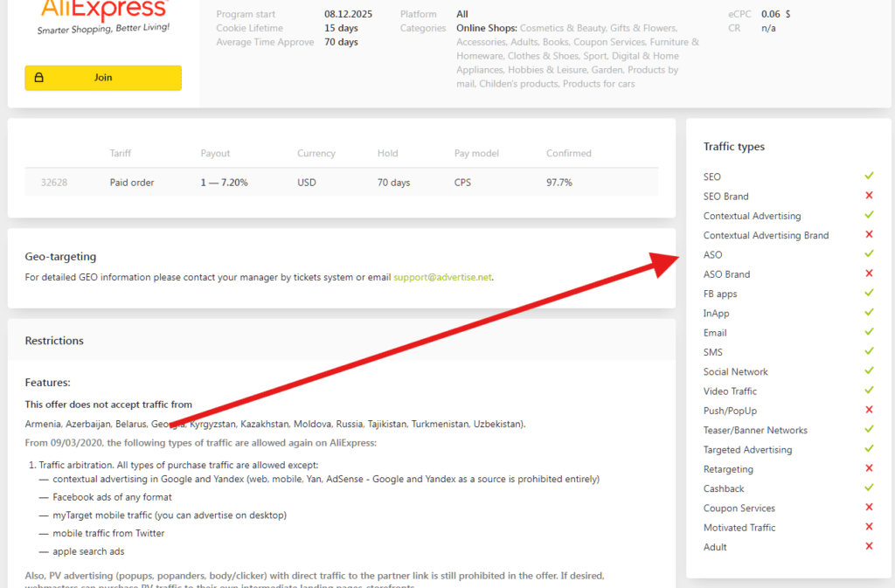Screen dimensions: 895x588
Task: Click the red X beside Push/PopUp
Action: coord(869,410)
